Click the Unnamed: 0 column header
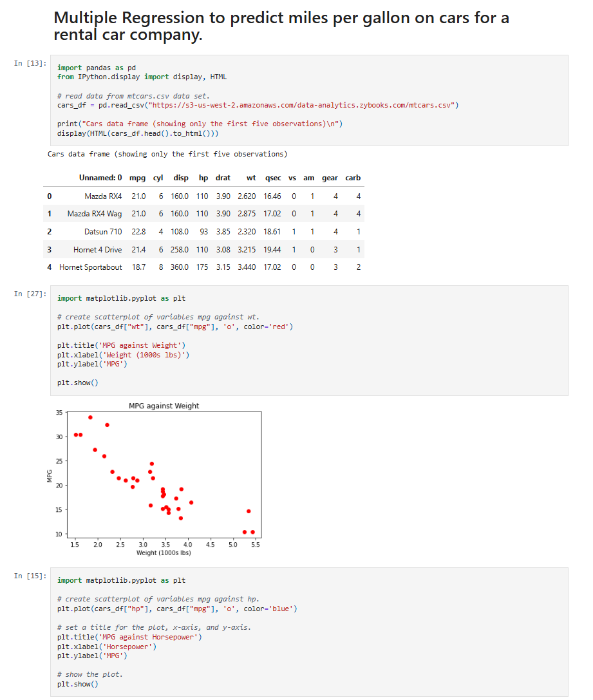593x700 pixels. [x=100, y=178]
